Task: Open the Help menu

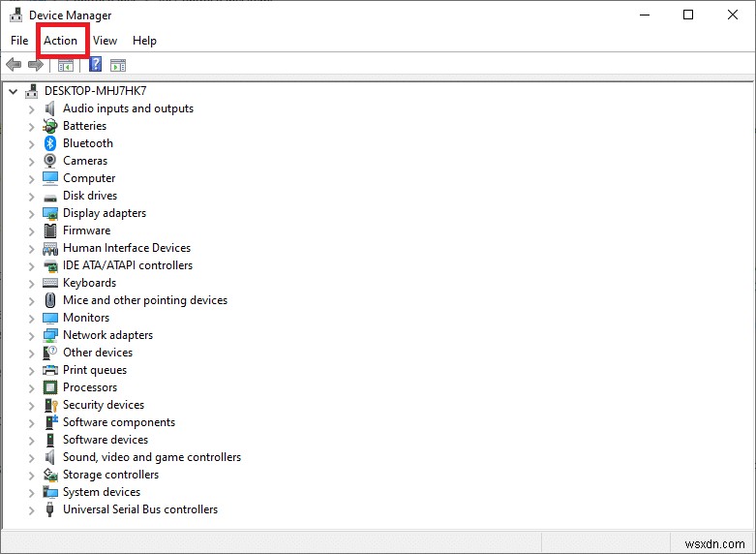Action: tap(144, 41)
